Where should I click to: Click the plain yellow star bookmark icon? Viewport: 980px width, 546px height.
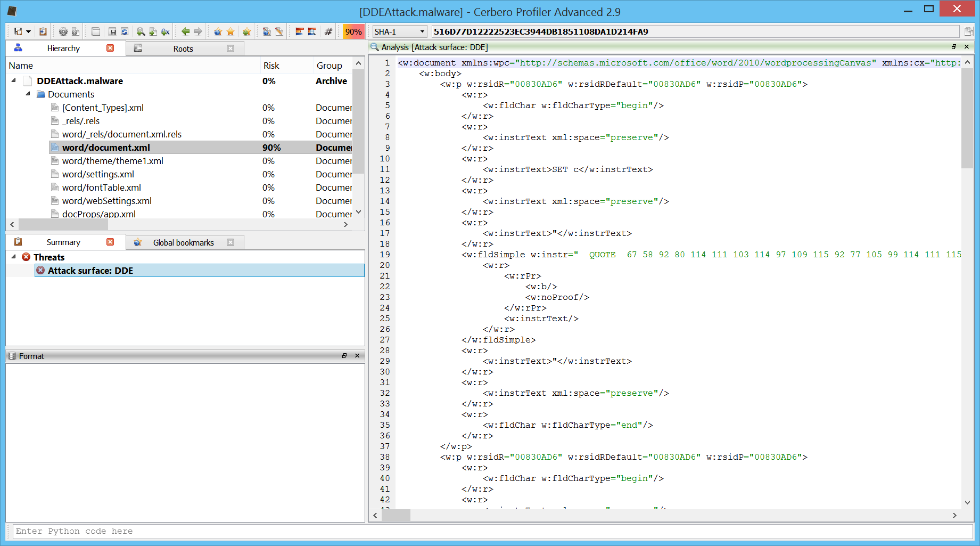pyautogui.click(x=230, y=32)
